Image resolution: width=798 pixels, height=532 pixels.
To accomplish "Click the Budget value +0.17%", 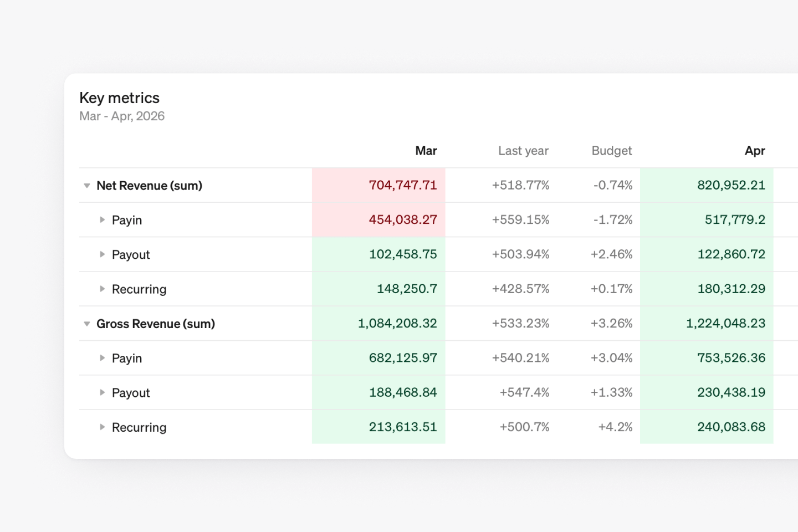I will tap(611, 289).
